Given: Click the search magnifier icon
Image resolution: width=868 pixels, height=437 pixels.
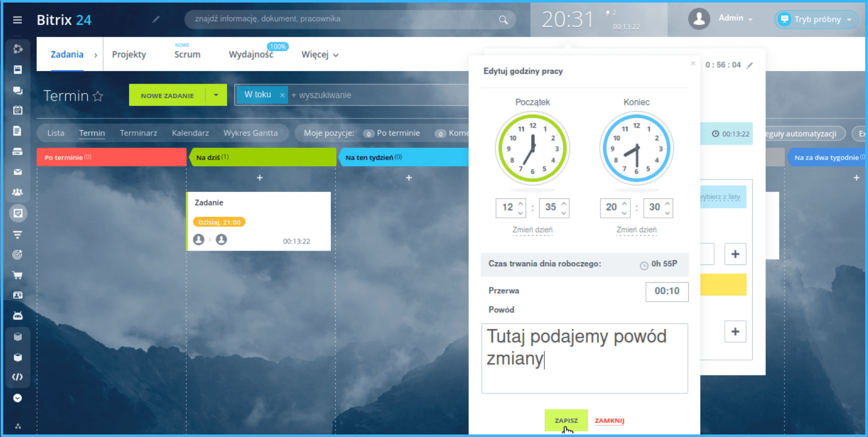Looking at the screenshot, I should coord(503,19).
